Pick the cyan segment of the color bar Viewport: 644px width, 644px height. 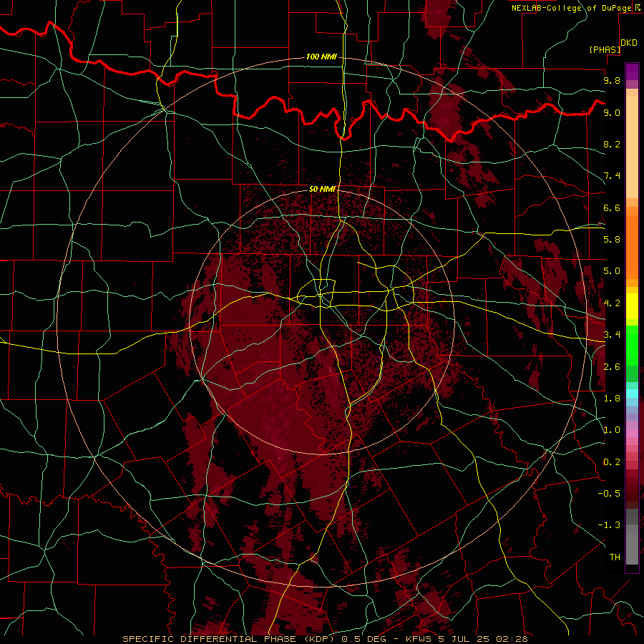632,394
